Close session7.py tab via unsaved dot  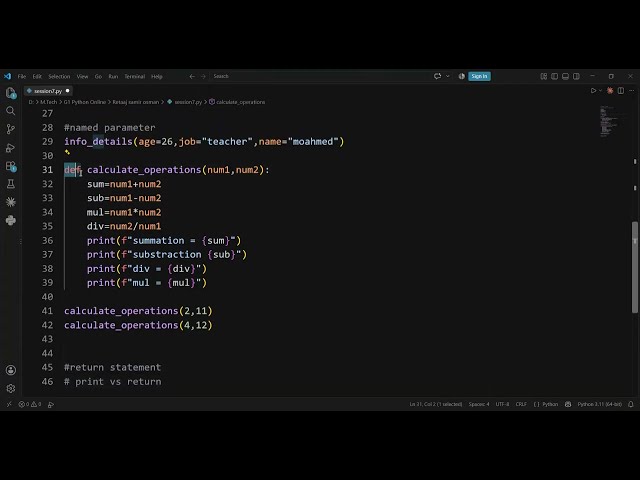(x=68, y=91)
